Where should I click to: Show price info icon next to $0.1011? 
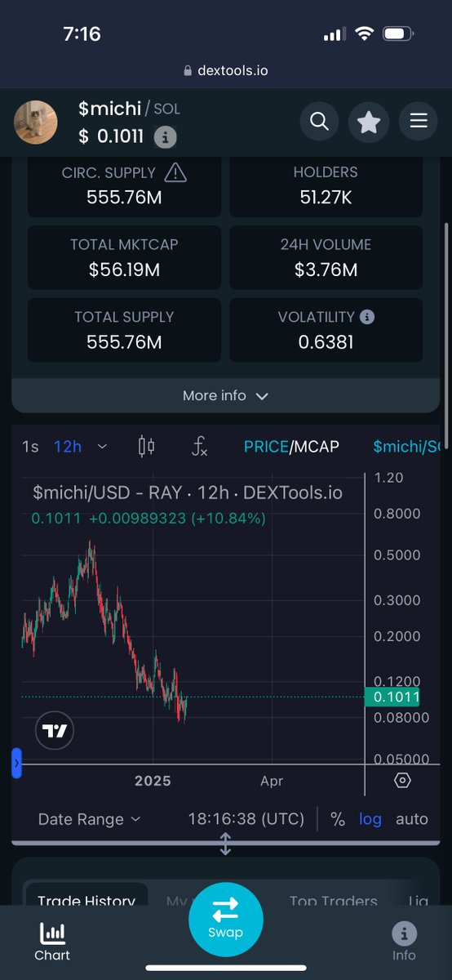tap(165, 137)
